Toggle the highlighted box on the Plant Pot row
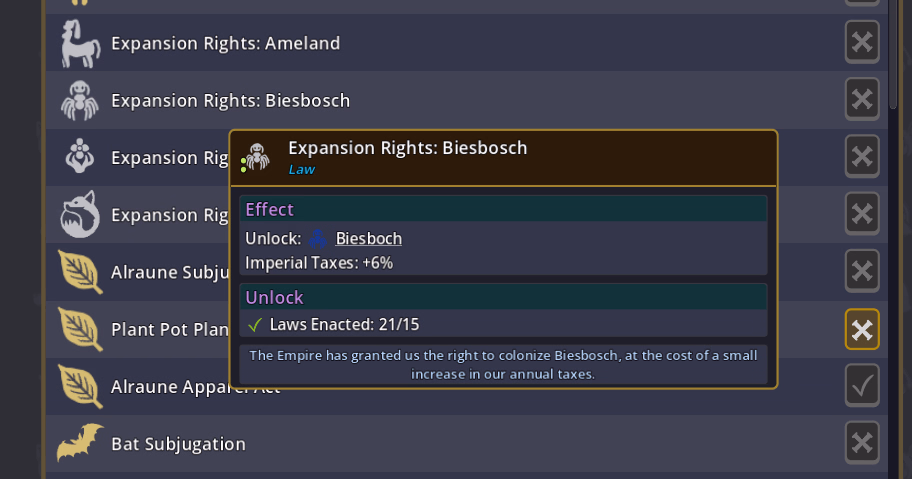 (862, 330)
